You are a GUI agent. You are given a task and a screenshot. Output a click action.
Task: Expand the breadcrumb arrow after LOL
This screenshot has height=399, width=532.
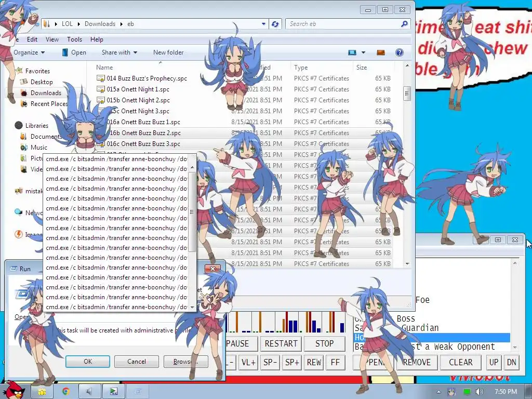tap(79, 24)
